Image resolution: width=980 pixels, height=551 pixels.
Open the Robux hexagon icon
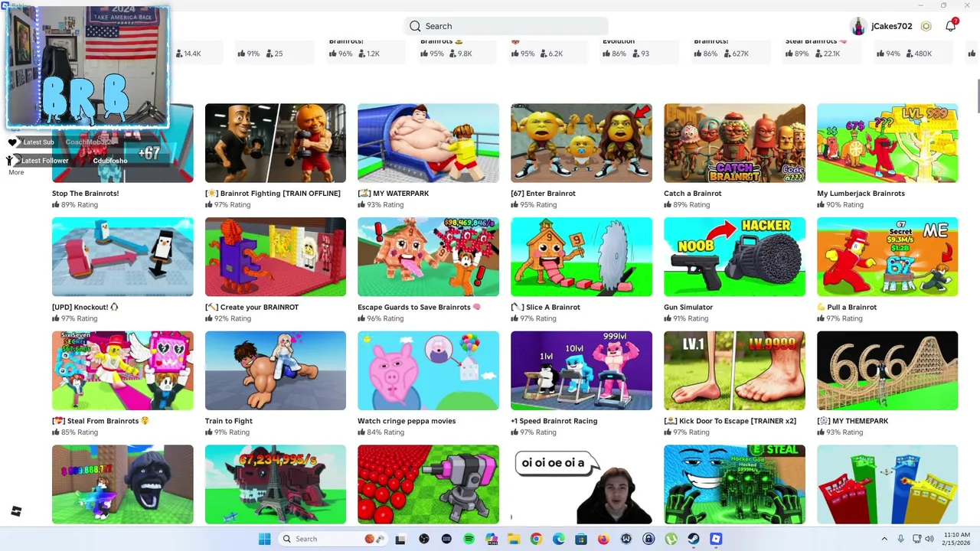point(926,26)
